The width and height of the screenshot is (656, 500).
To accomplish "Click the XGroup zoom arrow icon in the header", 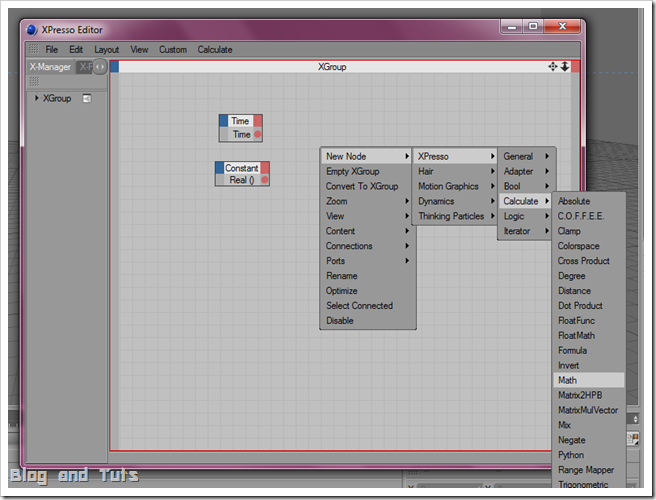I will click(x=565, y=67).
